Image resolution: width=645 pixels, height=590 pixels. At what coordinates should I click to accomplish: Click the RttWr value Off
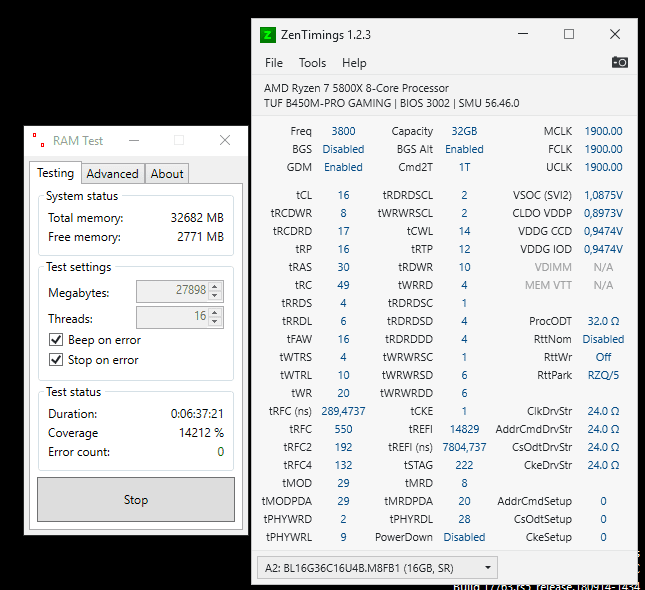pyautogui.click(x=603, y=357)
